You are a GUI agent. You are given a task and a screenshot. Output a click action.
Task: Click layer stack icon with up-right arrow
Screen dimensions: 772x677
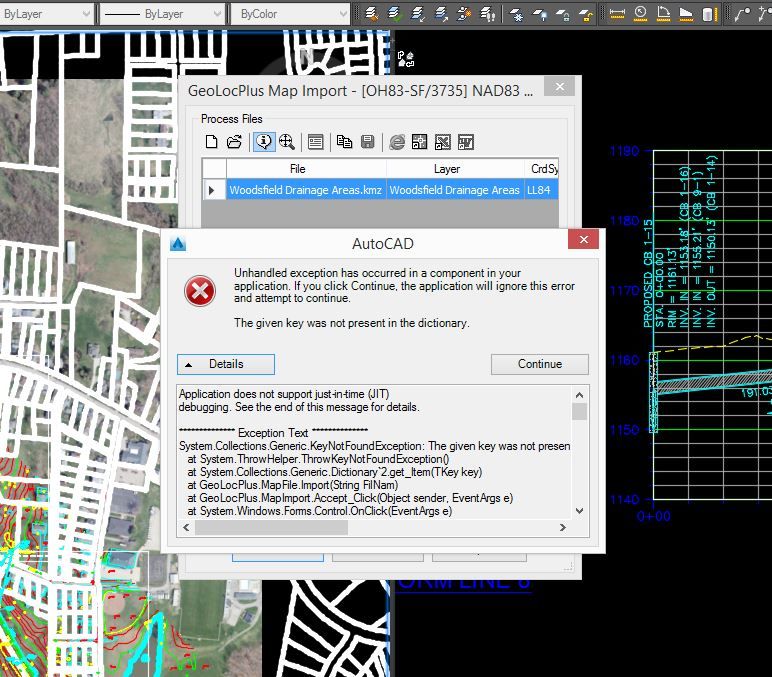(x=442, y=14)
